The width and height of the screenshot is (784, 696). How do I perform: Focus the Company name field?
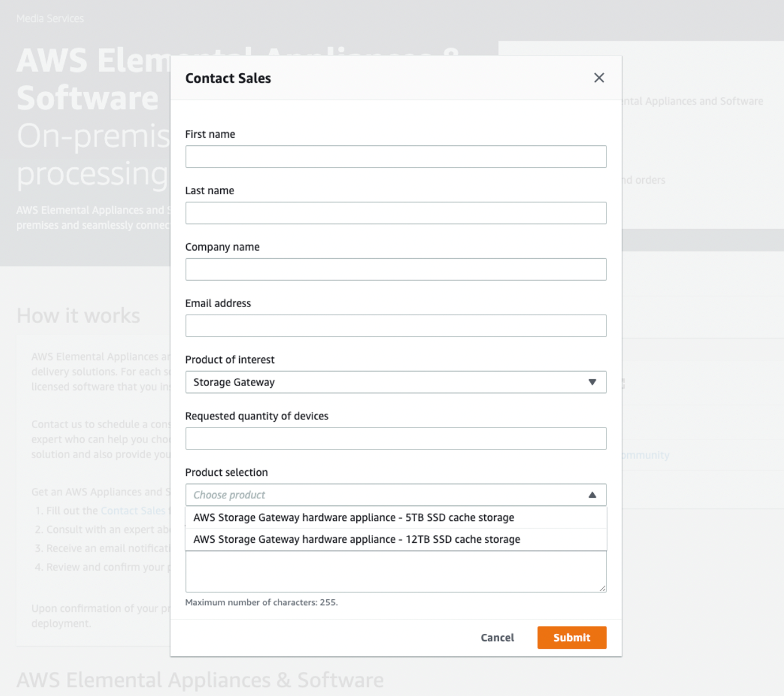click(x=395, y=269)
